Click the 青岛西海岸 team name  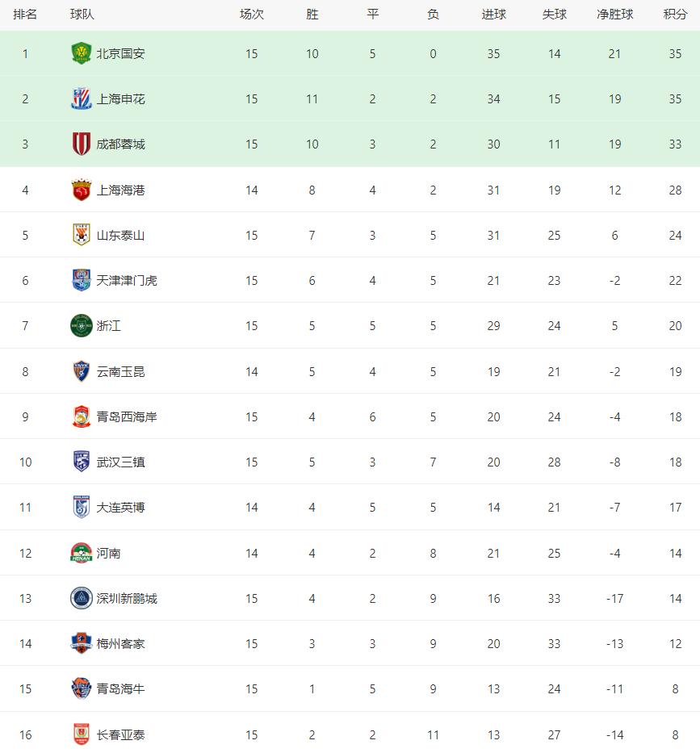pos(127,416)
